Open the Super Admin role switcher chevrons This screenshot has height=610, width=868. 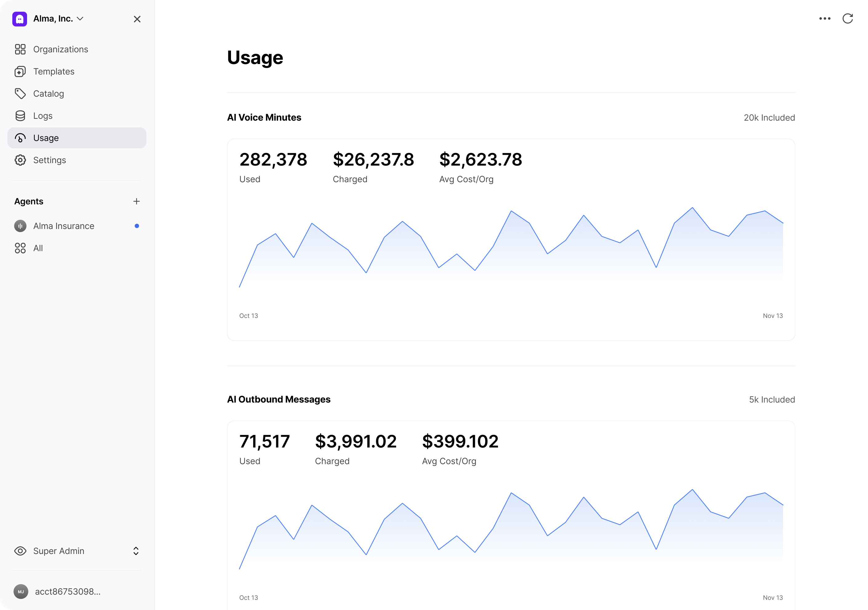coord(136,551)
